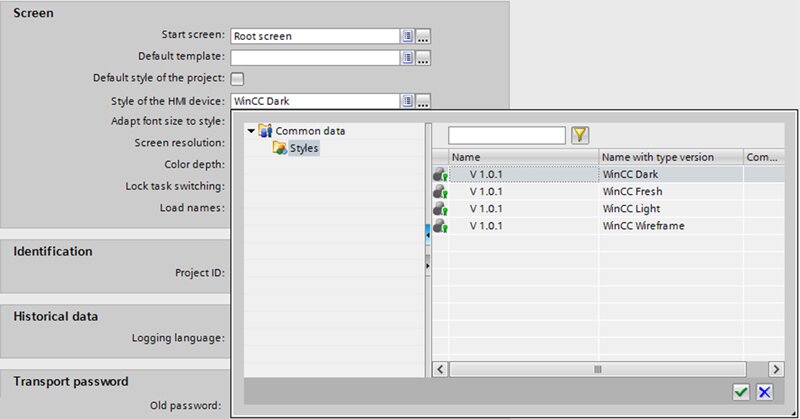800x419 pixels.
Task: Toggle Default style of the project checkbox
Action: coord(237,79)
